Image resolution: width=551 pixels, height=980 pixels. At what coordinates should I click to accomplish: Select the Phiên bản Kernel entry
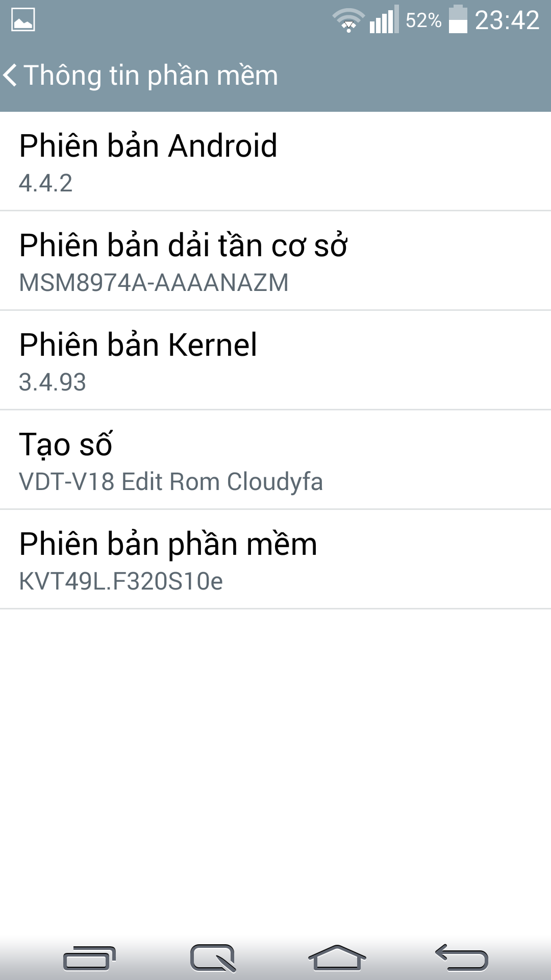tap(275, 360)
